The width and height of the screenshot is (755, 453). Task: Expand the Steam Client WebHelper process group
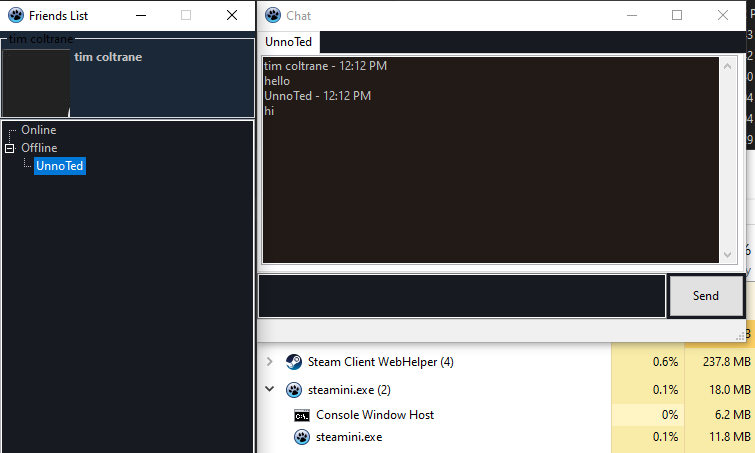[x=269, y=362]
